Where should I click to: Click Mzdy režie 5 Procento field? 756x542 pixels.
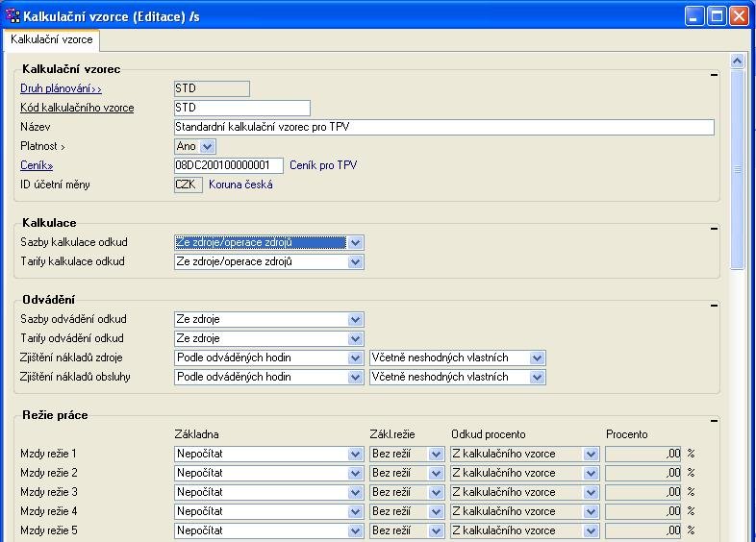(x=643, y=530)
